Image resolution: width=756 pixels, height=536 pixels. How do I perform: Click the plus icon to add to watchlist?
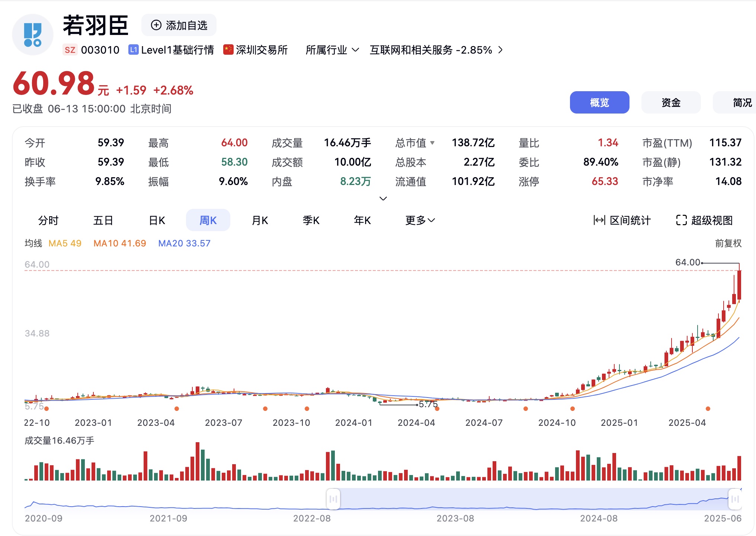coord(156,25)
